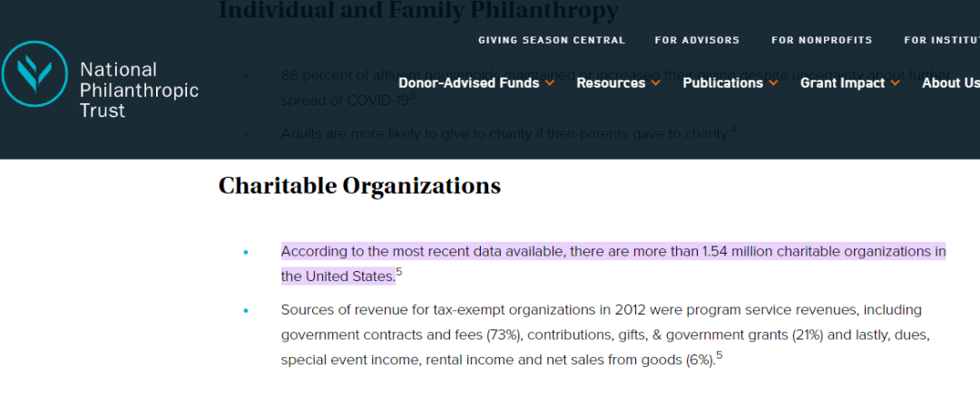Expand the Donor-Advised Funds chevron arrow
The width and height of the screenshot is (980, 397).
(549, 83)
